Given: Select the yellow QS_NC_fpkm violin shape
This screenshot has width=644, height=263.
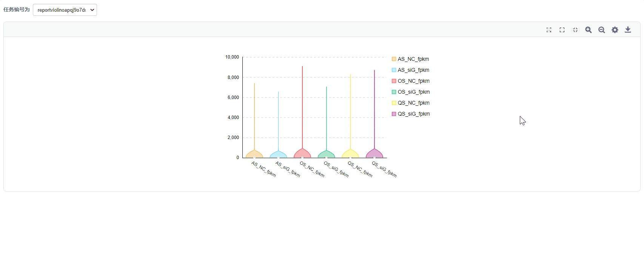Looking at the screenshot, I should tap(350, 154).
